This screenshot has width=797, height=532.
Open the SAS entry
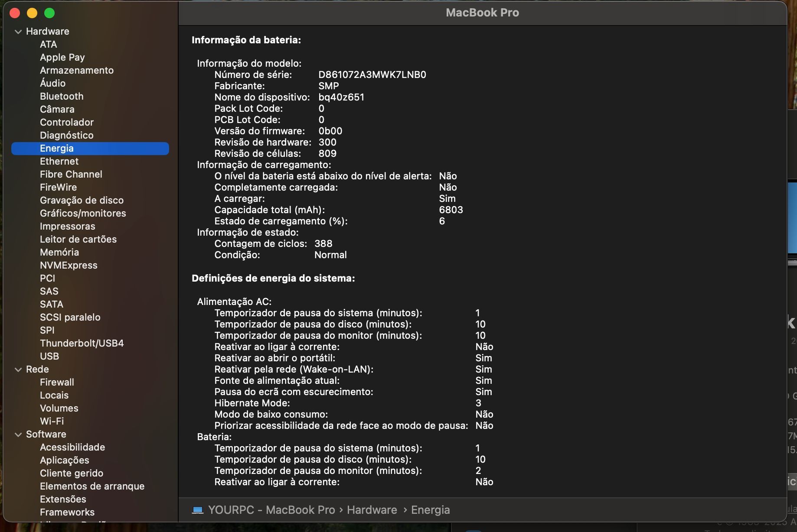tap(49, 291)
